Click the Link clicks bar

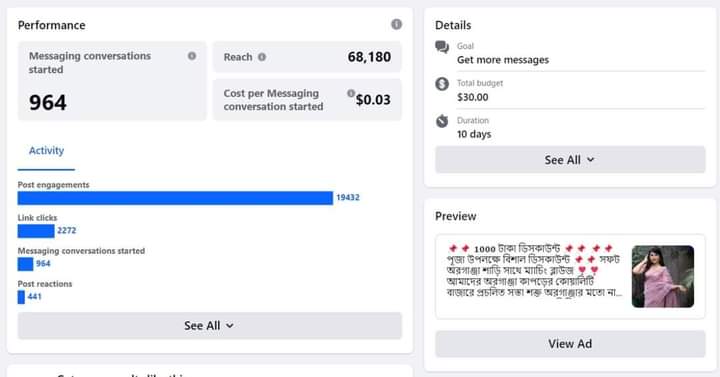pyautogui.click(x=36, y=231)
